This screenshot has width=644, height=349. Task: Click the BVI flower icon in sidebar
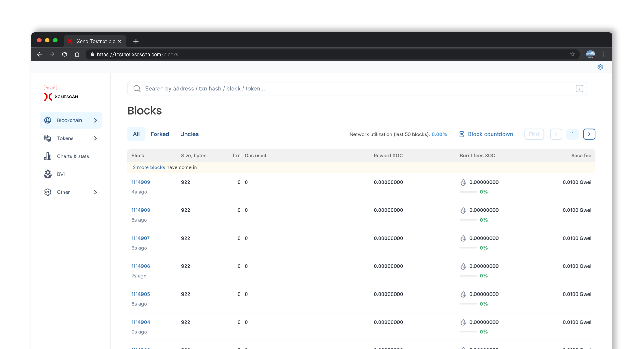click(48, 174)
